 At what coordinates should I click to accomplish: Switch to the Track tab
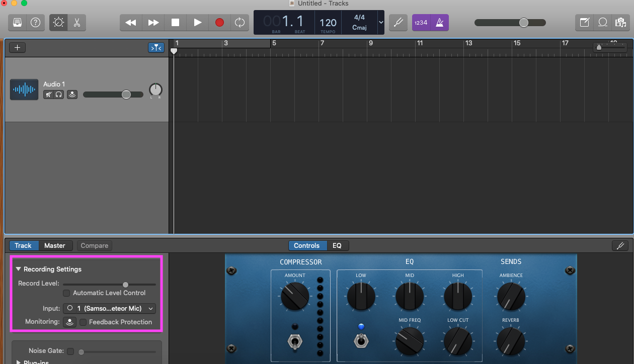point(23,245)
